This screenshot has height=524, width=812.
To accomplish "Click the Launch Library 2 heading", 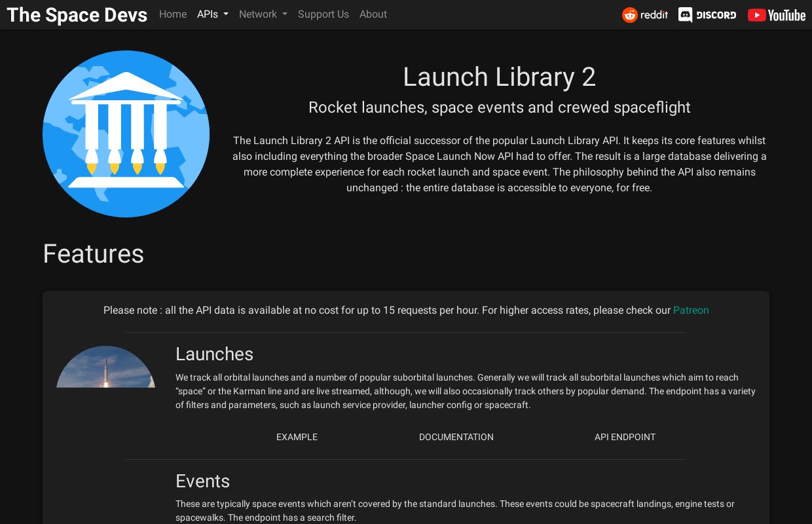I will tap(499, 77).
